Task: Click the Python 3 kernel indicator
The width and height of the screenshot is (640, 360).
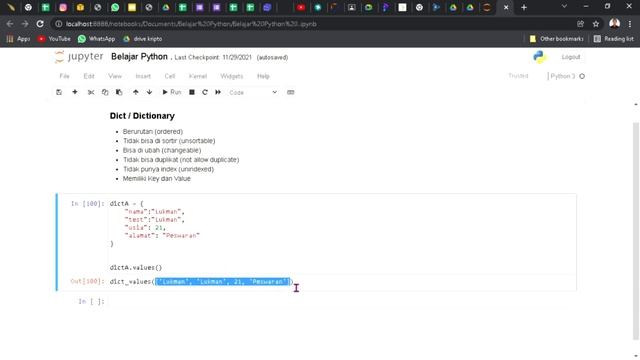Action: click(x=563, y=76)
